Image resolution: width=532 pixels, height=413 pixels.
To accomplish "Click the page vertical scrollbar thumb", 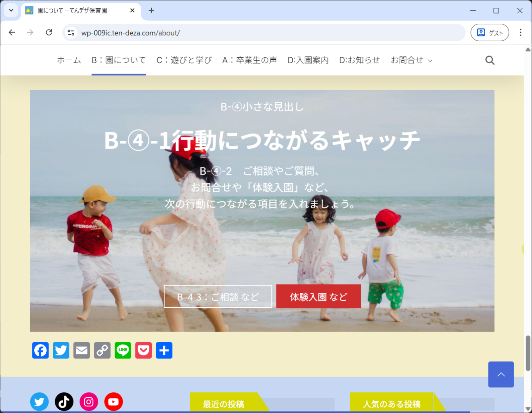I will tap(528, 353).
